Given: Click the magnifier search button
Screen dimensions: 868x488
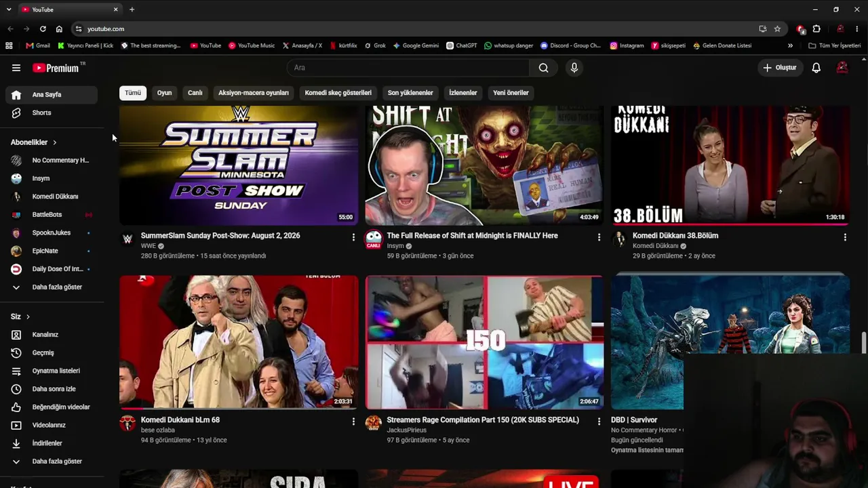Looking at the screenshot, I should tap(543, 68).
